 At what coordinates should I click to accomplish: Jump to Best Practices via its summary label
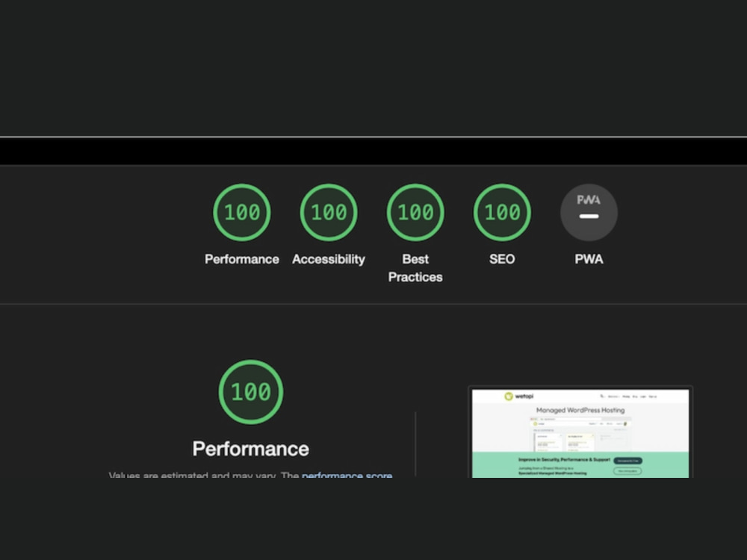tap(415, 268)
